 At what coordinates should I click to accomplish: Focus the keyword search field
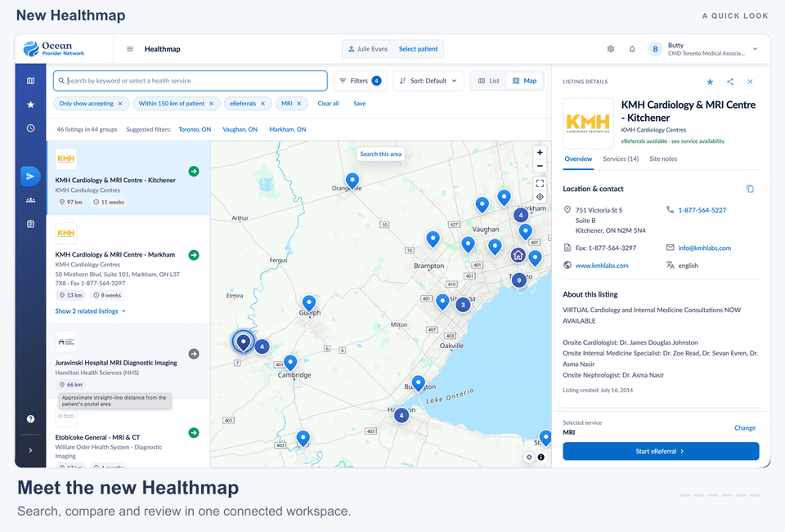point(191,81)
